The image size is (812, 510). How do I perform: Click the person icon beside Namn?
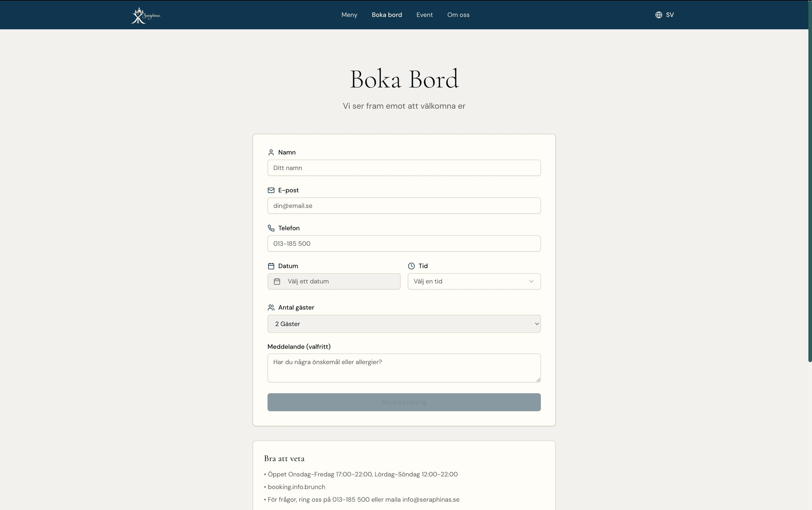pyautogui.click(x=271, y=152)
